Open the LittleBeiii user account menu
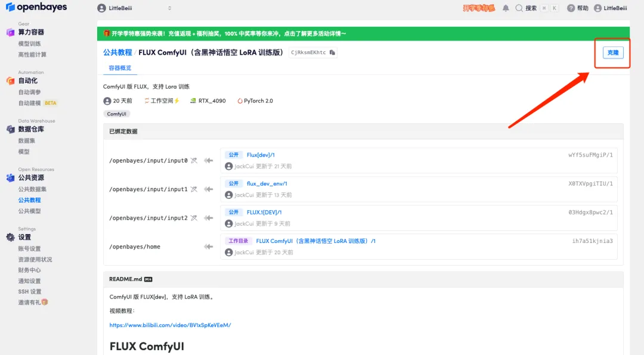Image resolution: width=644 pixels, height=355 pixels. coord(610,8)
